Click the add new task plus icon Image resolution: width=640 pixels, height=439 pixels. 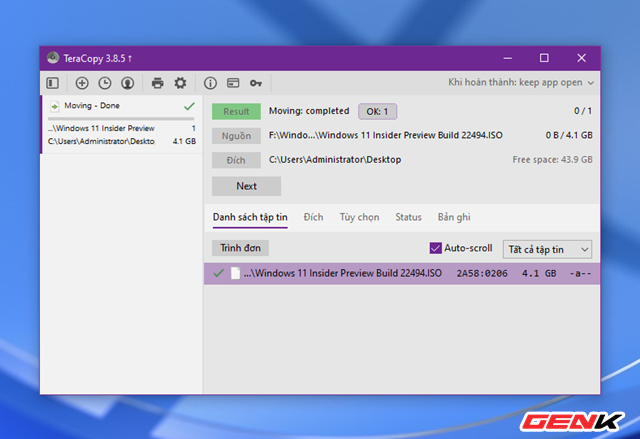(82, 83)
